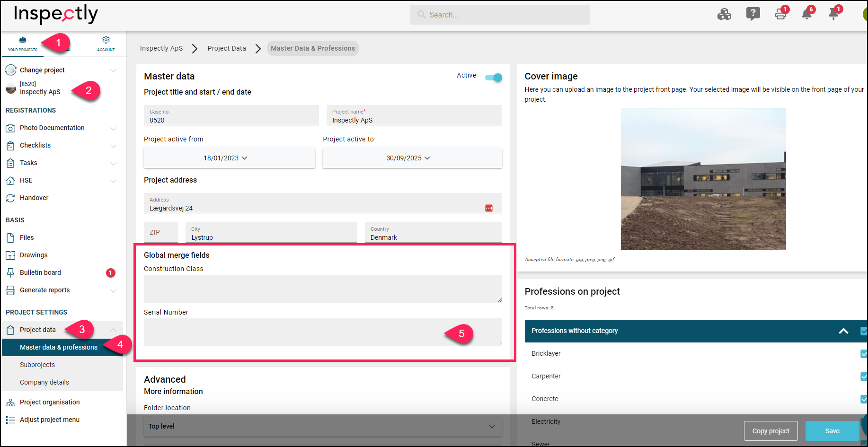Screen dimensions: 868x447
Task: Toggle the Professions without category checkbox
Action: click(x=864, y=331)
